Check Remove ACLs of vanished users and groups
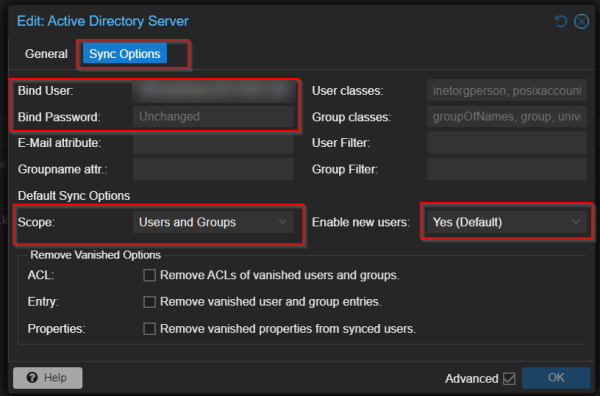Image resolution: width=600 pixels, height=396 pixels. [149, 275]
